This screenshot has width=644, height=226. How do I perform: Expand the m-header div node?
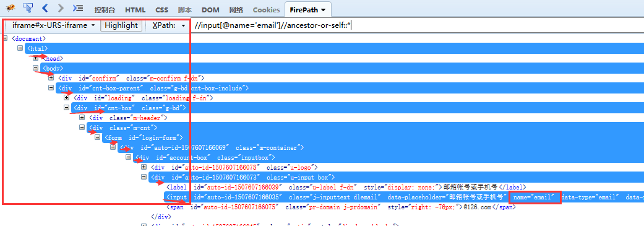[82, 118]
